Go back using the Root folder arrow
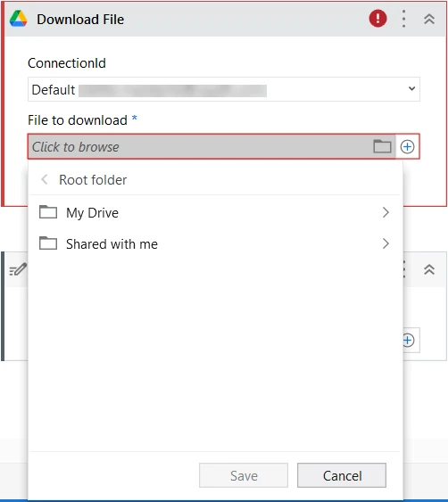 45,179
